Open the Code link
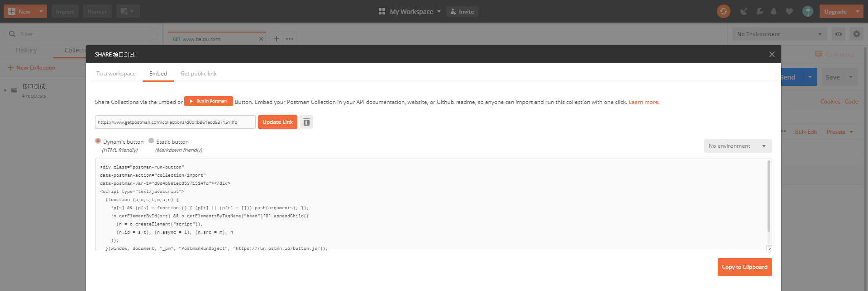 (851, 102)
